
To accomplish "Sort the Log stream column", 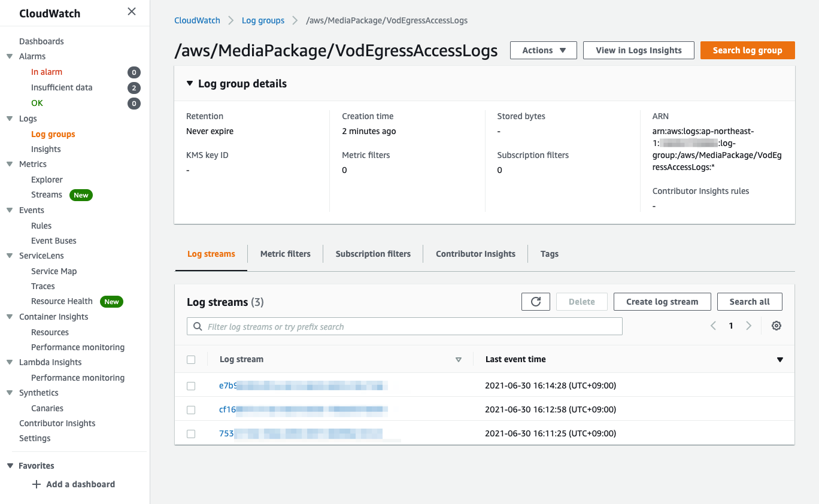I will (459, 360).
